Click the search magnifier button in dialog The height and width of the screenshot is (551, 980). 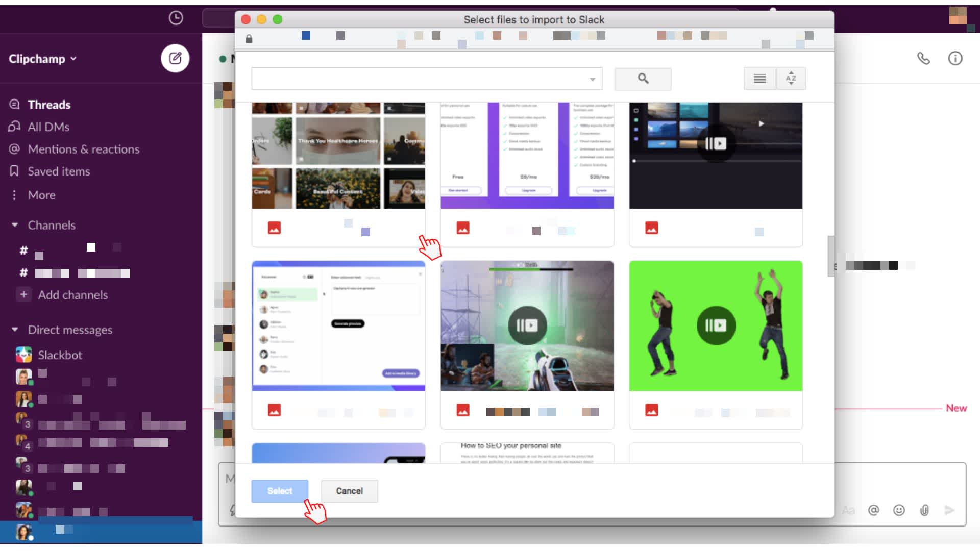point(643,79)
